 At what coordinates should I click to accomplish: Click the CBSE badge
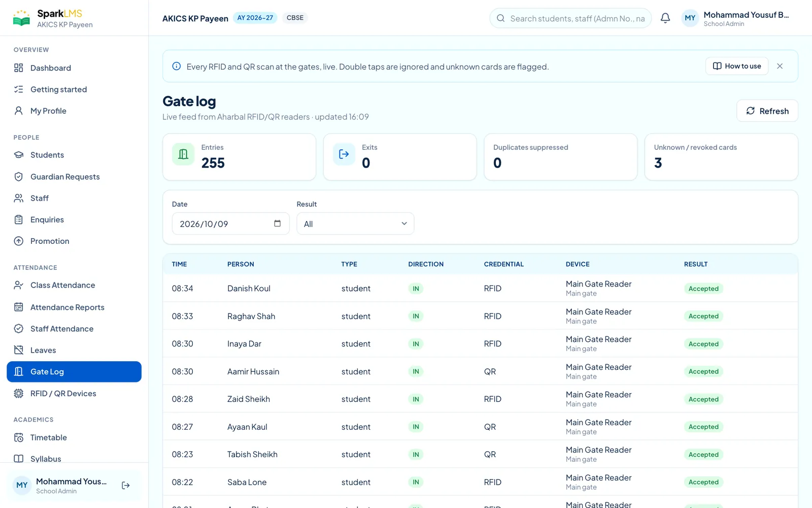[x=295, y=18]
